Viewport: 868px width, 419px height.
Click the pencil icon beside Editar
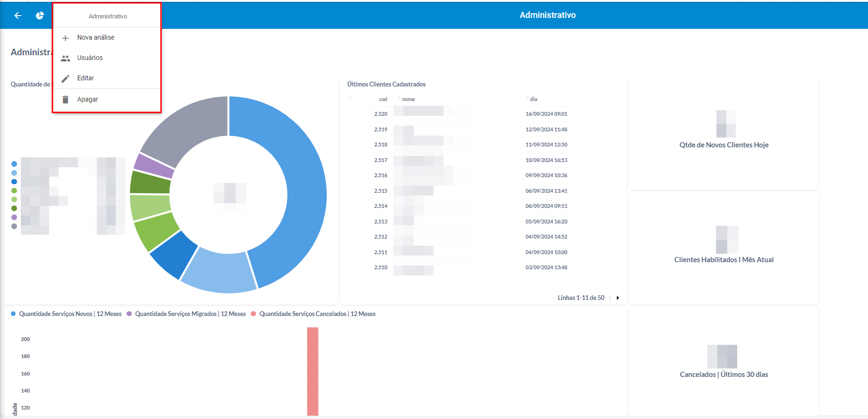66,78
